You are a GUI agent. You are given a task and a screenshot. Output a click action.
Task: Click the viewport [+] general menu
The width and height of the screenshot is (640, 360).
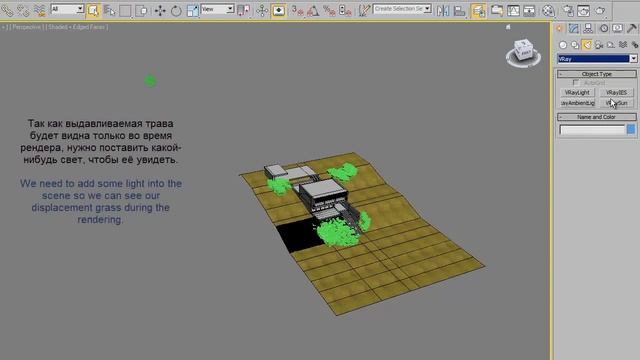[x=5, y=27]
